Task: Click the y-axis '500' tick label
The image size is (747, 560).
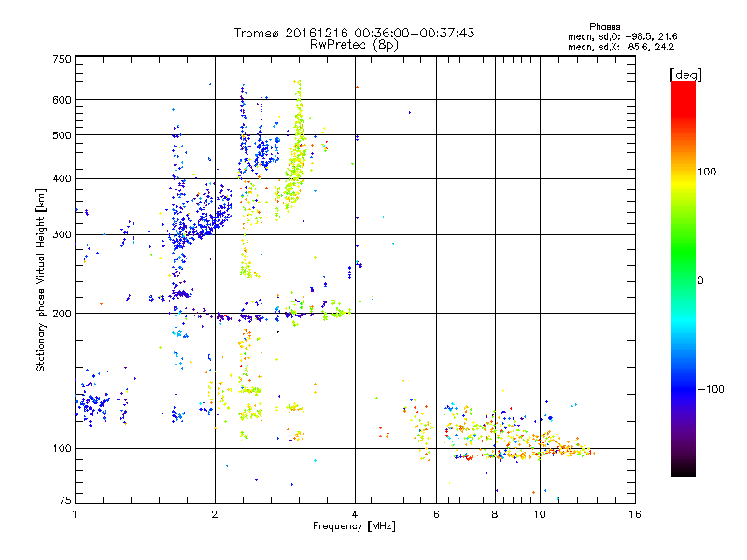Action: pos(62,135)
